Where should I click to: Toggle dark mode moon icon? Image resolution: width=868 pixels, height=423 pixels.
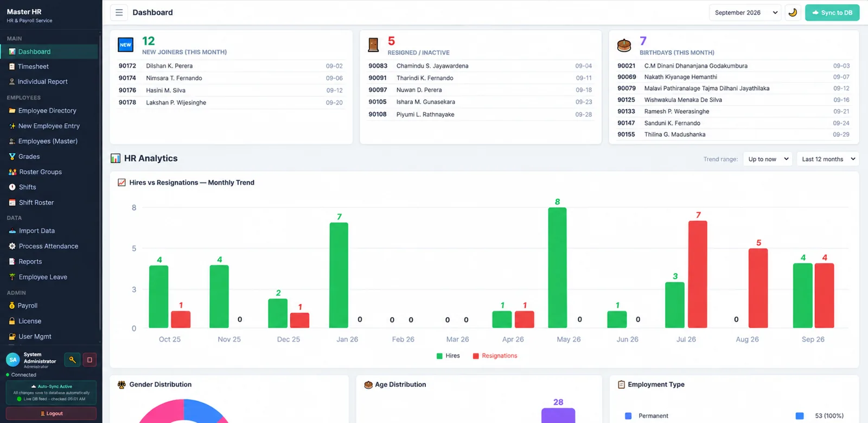pos(793,12)
